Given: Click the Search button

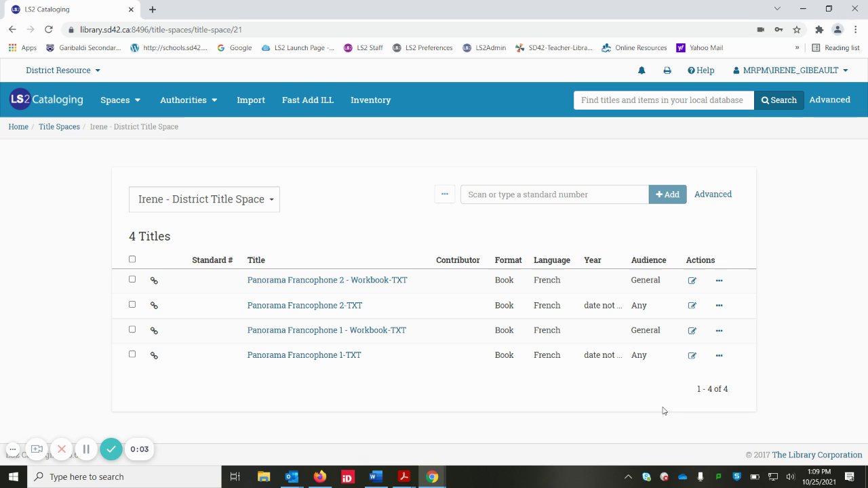Looking at the screenshot, I should tap(778, 100).
